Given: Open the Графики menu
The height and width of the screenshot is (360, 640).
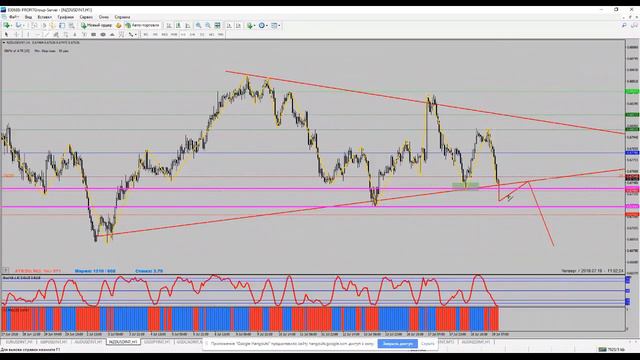Looking at the screenshot, I should tap(65, 17).
